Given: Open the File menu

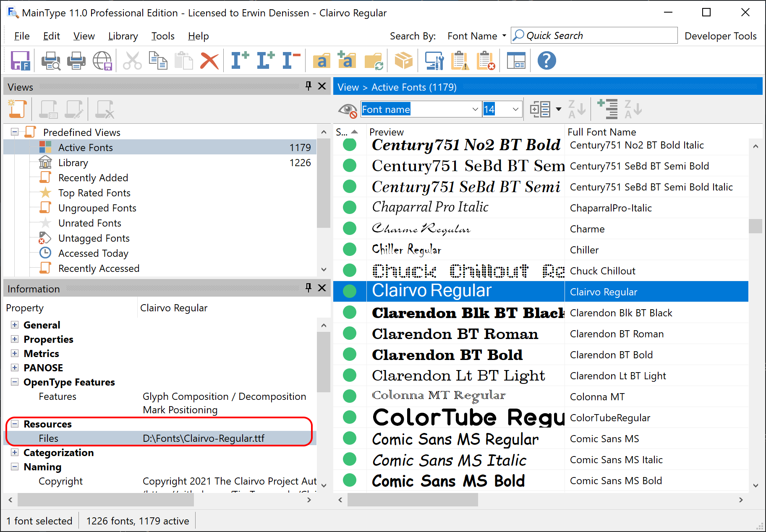Looking at the screenshot, I should click(22, 36).
